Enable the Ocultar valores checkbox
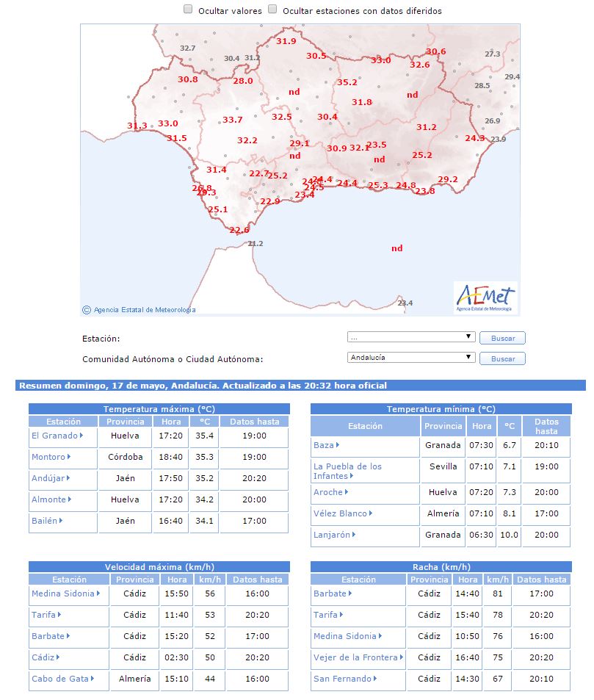 (x=188, y=10)
